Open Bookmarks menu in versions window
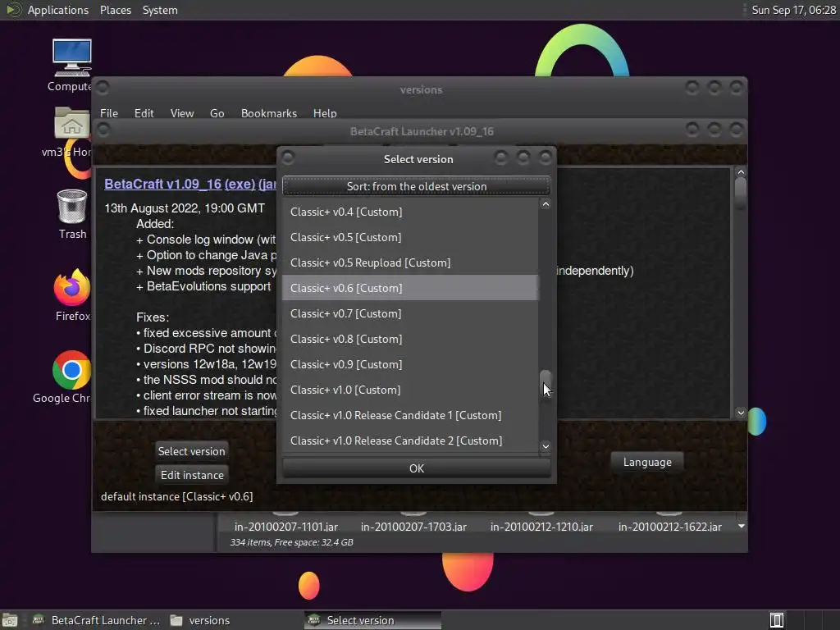Screen dimensions: 840x630 pyautogui.click(x=269, y=113)
